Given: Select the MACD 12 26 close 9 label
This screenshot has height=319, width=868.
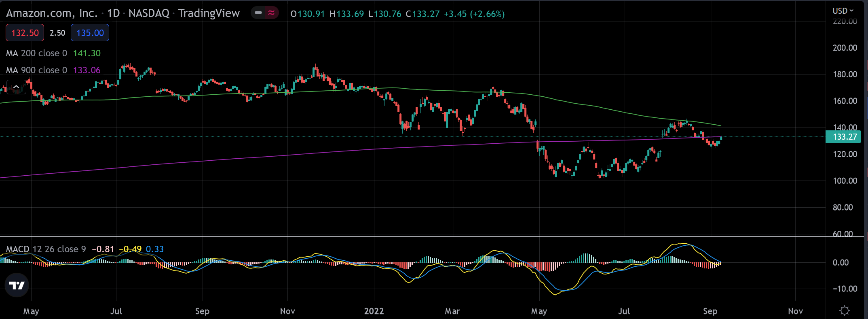Looking at the screenshot, I should (x=46, y=249).
